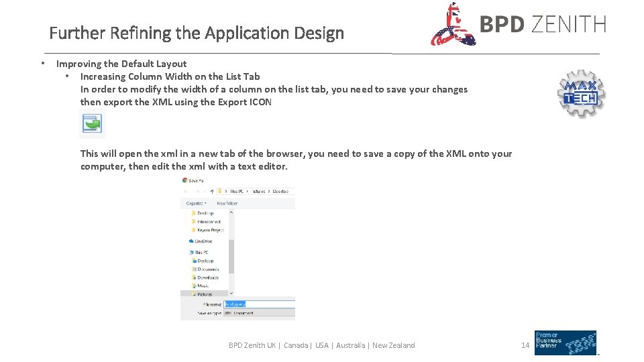The width and height of the screenshot is (644, 362).
Task: Click the File name input field
Action: coord(259,304)
